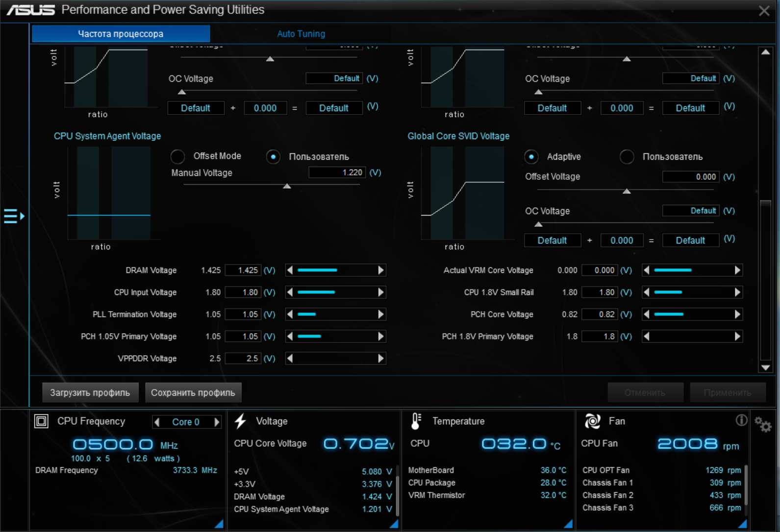
Task: Click the Fan spinner icon
Action: pyautogui.click(x=592, y=421)
